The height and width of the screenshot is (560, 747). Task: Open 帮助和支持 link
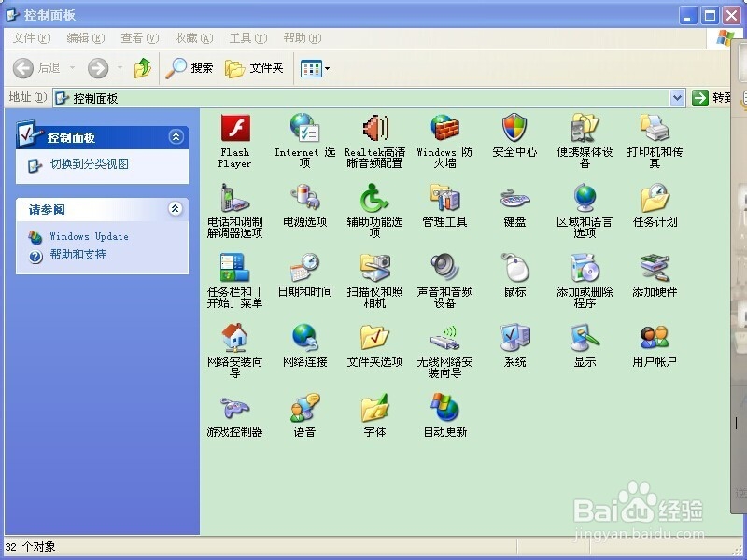coord(78,255)
